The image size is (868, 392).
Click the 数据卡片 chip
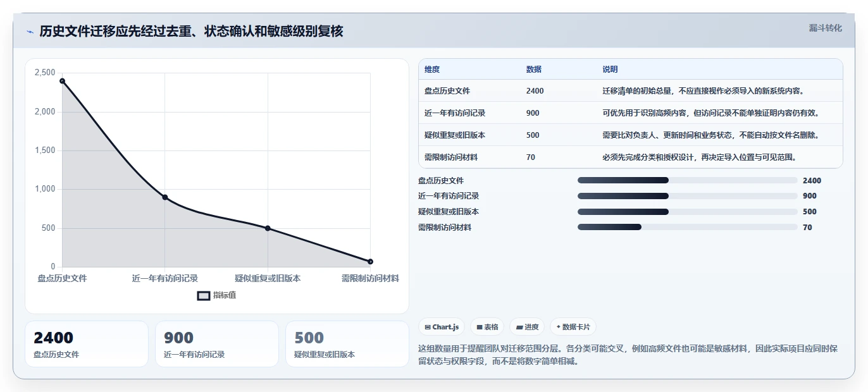coord(573,327)
